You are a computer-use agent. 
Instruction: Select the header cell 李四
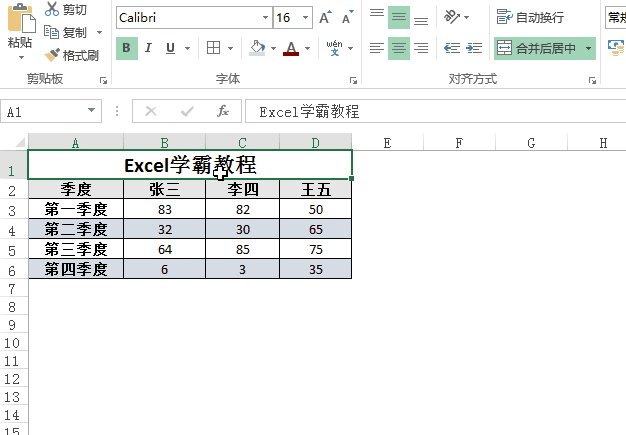tap(242, 189)
